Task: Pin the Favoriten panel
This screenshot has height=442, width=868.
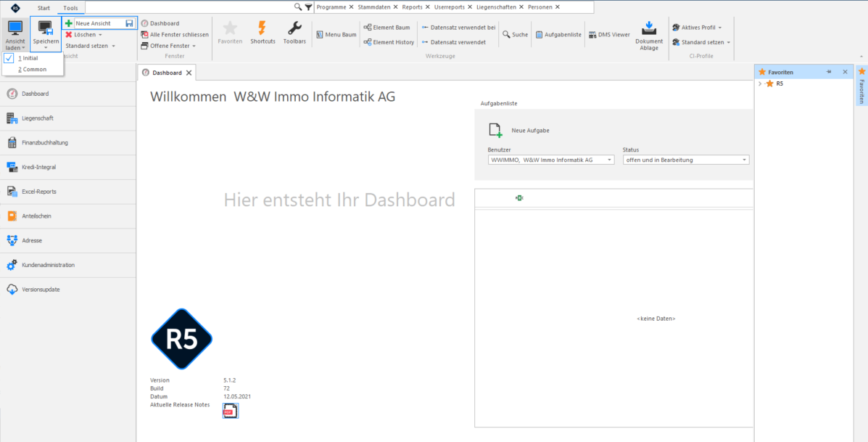Action: coord(829,72)
